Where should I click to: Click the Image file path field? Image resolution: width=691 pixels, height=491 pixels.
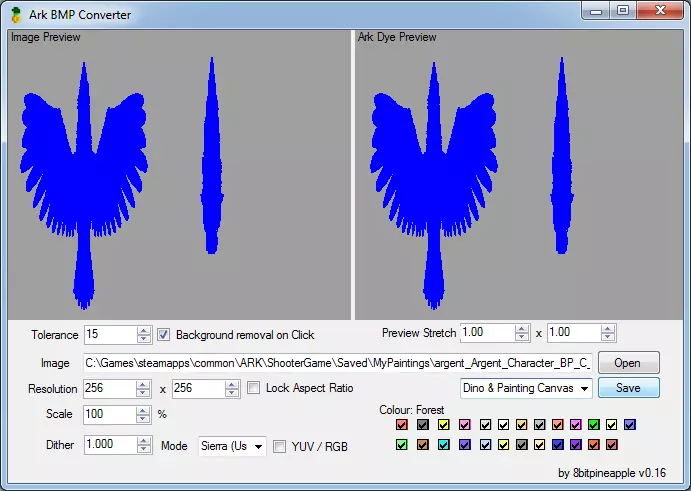point(338,362)
